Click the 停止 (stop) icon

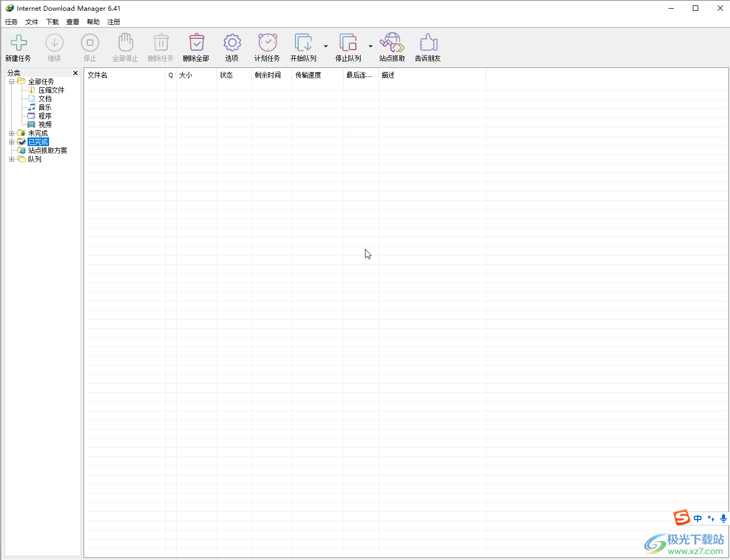pos(90,43)
